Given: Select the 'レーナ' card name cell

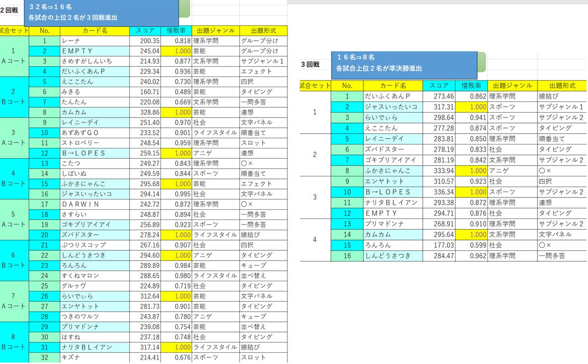Looking at the screenshot, I should pyautogui.click(x=95, y=41).
